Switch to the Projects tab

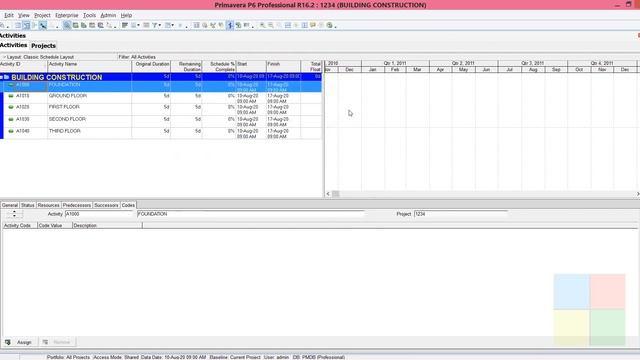click(x=43, y=46)
